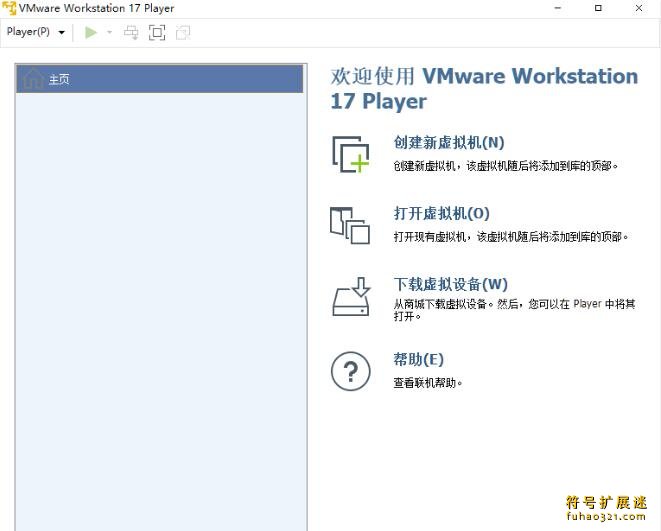Open the 帮助(E) link
The height and width of the screenshot is (531, 661).
[x=418, y=359]
